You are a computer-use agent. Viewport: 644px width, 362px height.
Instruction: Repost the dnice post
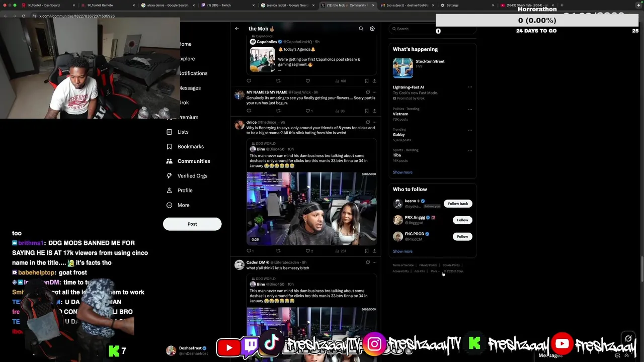click(278, 251)
